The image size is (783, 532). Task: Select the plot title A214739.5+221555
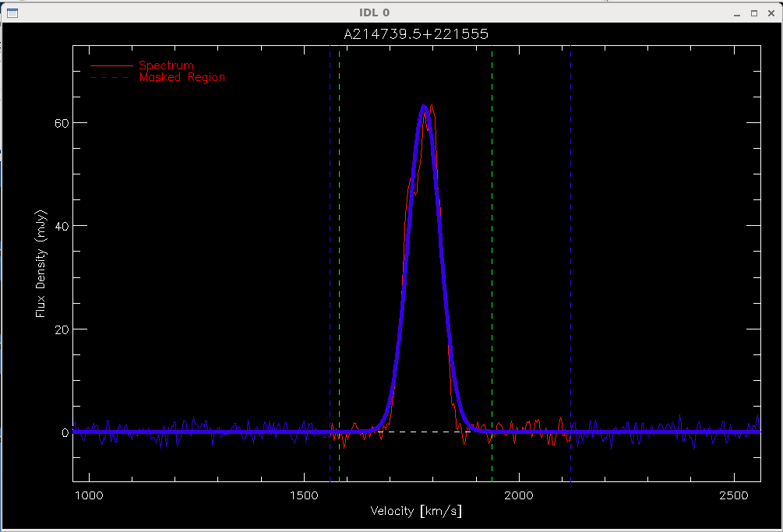[416, 34]
